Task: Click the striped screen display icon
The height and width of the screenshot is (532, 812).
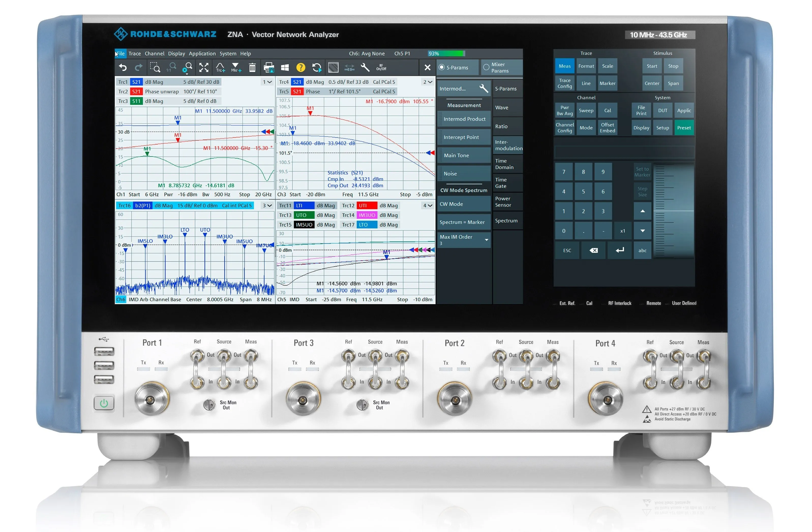Action: [x=333, y=68]
